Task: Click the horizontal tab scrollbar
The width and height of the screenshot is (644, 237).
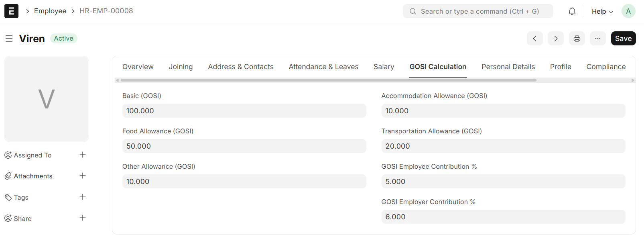Action: click(x=328, y=80)
